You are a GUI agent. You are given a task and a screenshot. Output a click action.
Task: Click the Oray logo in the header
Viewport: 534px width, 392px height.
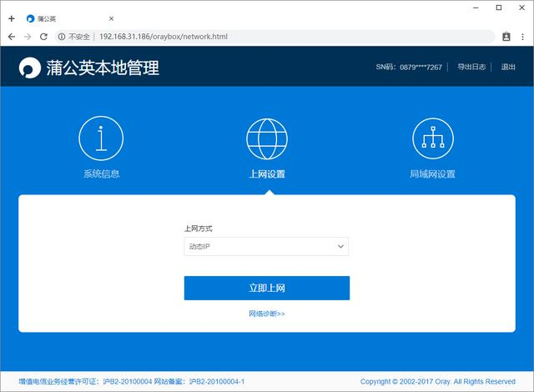tap(30, 68)
